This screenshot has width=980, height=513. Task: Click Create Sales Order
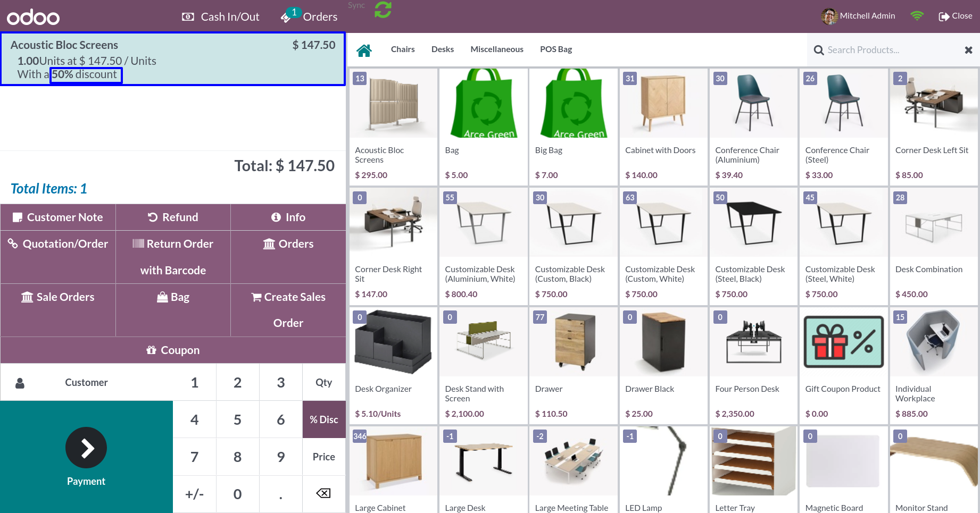coord(288,310)
